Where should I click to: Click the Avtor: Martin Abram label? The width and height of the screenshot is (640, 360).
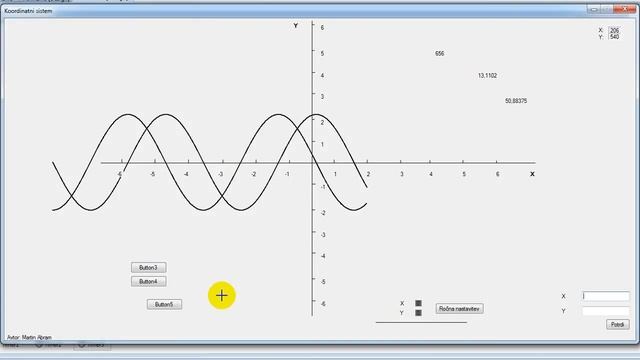(x=29, y=338)
